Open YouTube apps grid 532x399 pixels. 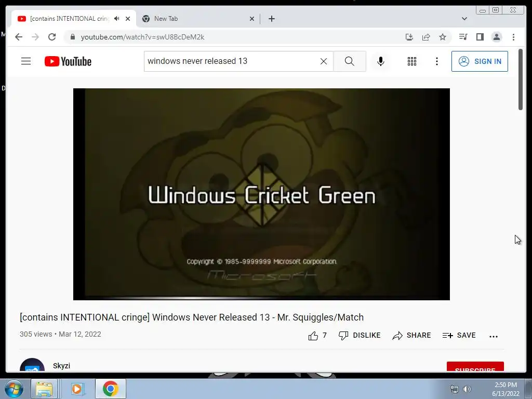[412, 61]
